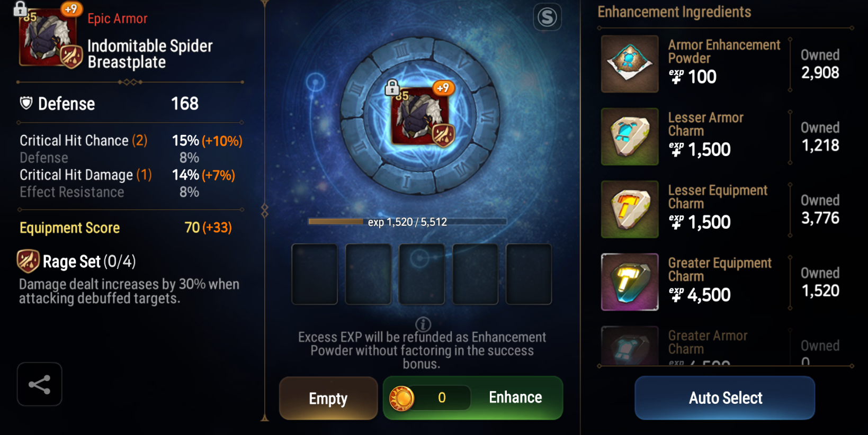Click the Indomitable Spider Breastplate thumbnail
Screen dimensions: 868x435
[48, 37]
